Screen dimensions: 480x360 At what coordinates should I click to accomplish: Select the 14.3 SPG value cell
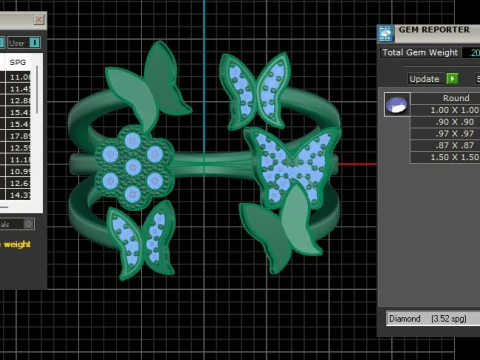click(18, 195)
